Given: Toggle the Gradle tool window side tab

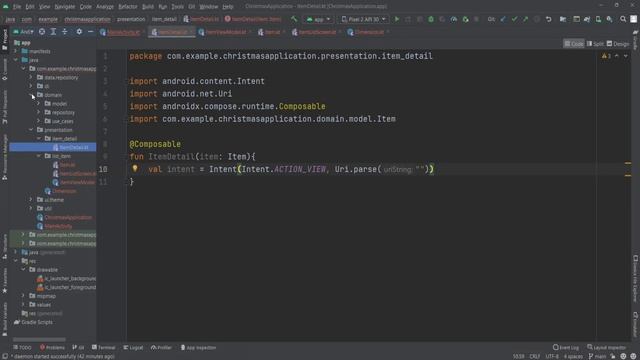Looking at the screenshot, I should [636, 40].
